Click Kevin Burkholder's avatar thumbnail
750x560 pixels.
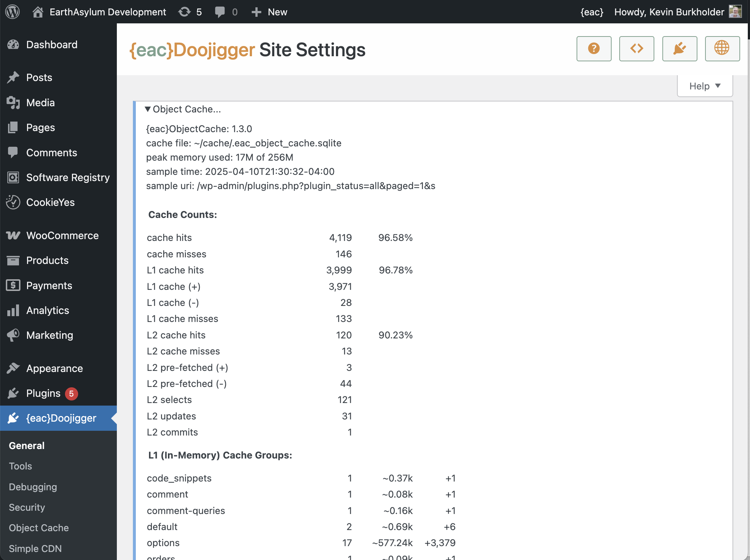tap(735, 12)
